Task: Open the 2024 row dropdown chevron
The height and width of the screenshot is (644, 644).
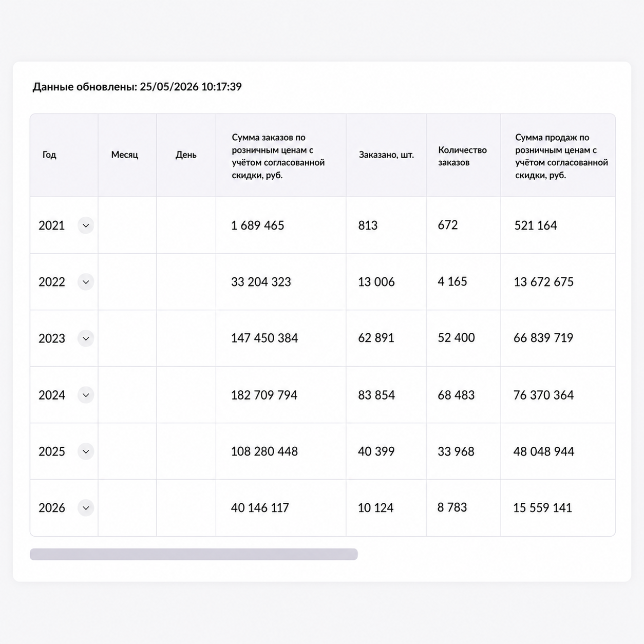Action: coord(86,395)
